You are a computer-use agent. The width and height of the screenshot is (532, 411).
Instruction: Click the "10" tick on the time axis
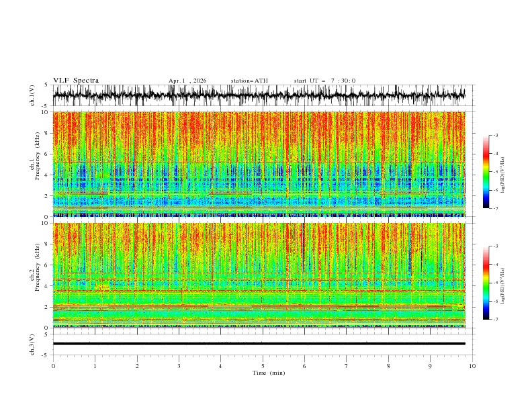click(x=472, y=366)
